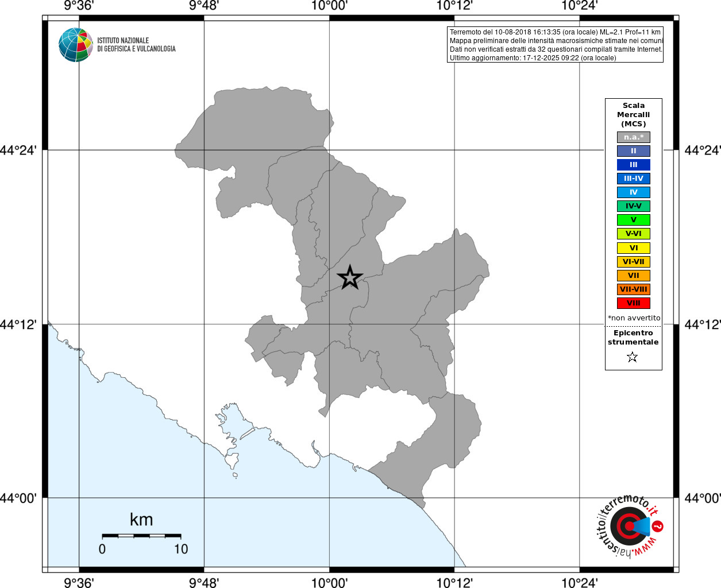
Task: Click the red question mark icon
Action: click(658, 526)
